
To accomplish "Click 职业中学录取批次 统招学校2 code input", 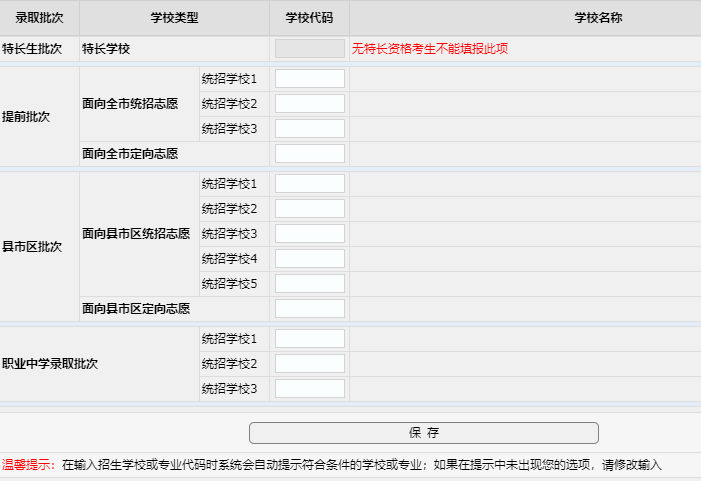I will click(310, 364).
